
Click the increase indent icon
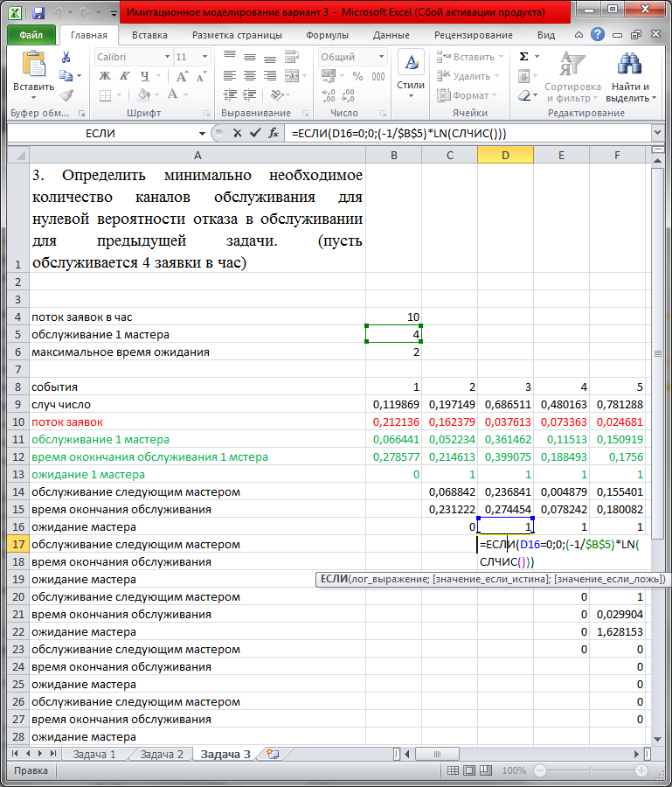pos(250,94)
